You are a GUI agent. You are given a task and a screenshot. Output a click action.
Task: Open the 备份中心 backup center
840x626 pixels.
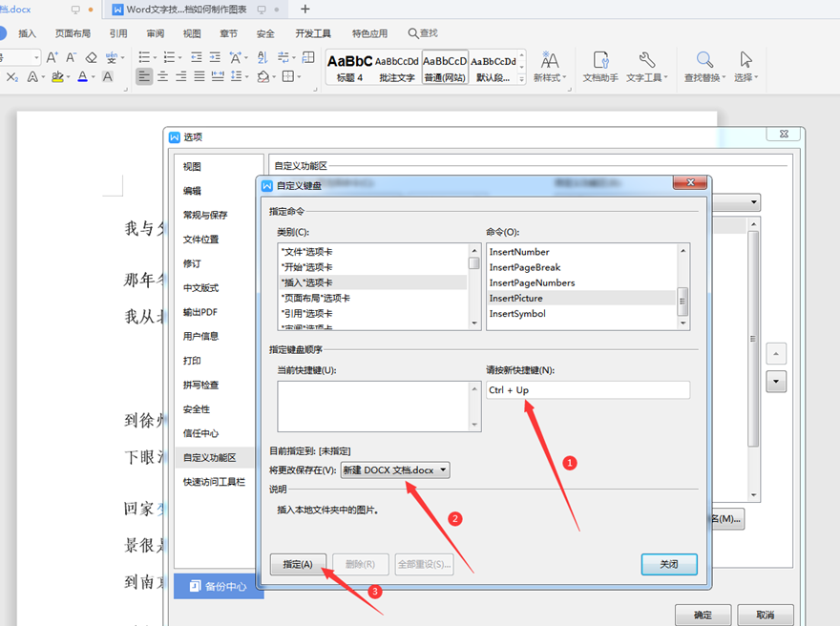click(x=218, y=586)
